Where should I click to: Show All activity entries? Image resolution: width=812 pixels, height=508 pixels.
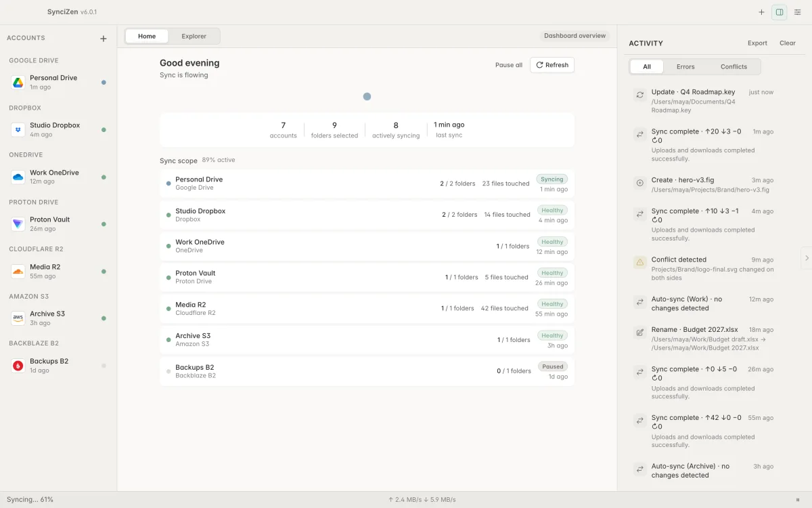(647, 66)
